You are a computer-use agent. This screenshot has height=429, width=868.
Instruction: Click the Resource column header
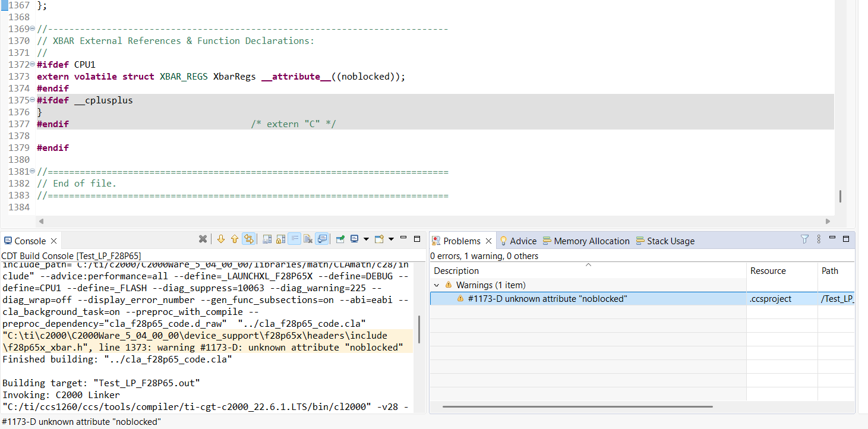pos(782,271)
